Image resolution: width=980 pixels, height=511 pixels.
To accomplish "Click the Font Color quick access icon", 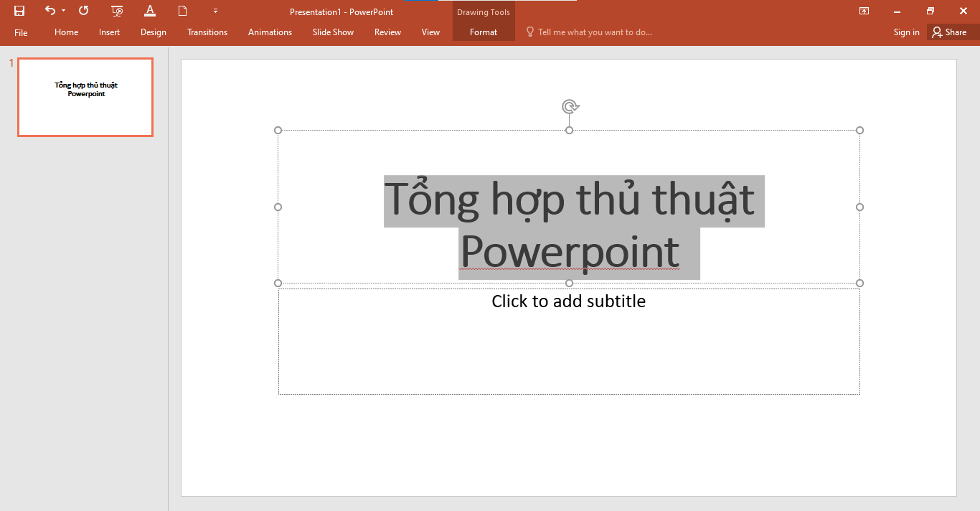I will tap(150, 11).
